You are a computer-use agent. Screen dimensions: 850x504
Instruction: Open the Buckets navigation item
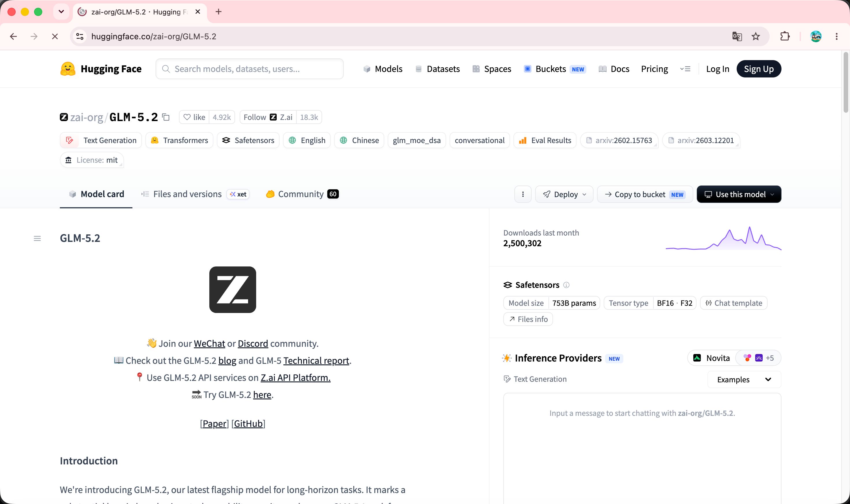tap(555, 69)
